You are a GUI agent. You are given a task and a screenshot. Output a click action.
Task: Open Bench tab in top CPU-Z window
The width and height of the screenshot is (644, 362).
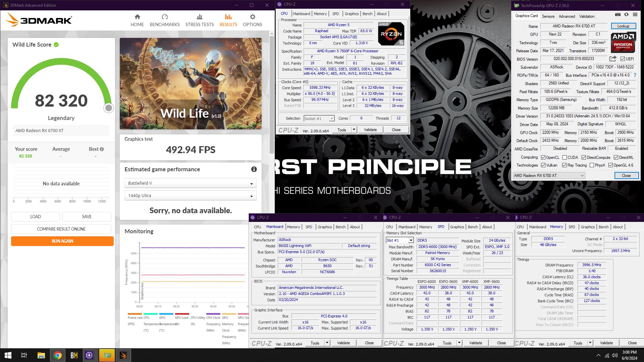click(x=367, y=14)
